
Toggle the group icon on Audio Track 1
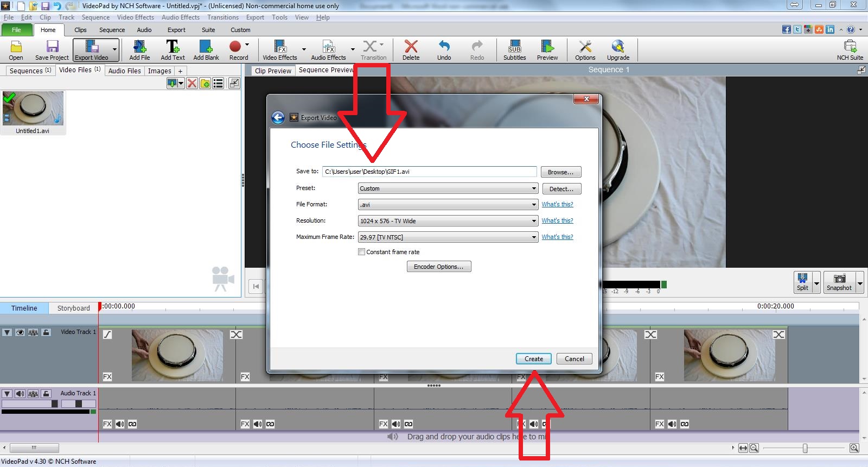click(33, 394)
